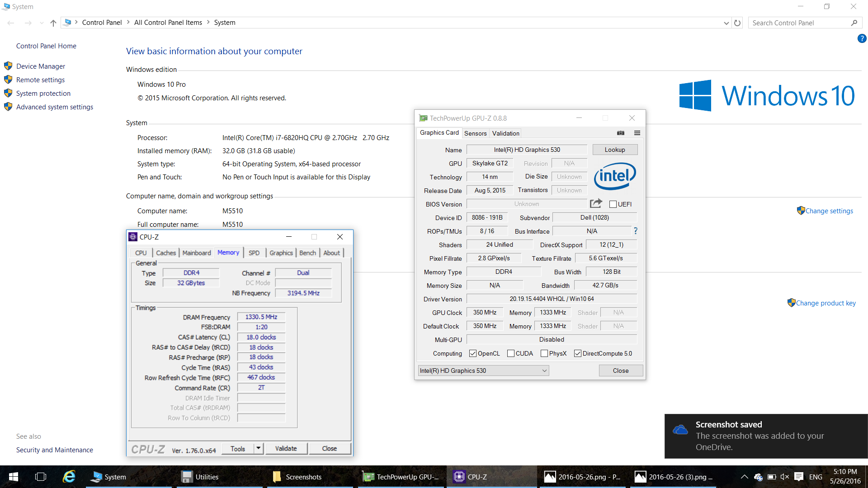Click the Lookup button in GPU-Z
This screenshot has width=868, height=488.
pos(615,150)
